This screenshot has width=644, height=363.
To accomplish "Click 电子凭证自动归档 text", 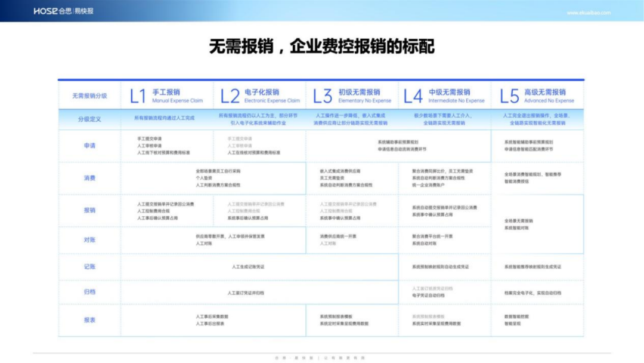I will 428,296.
